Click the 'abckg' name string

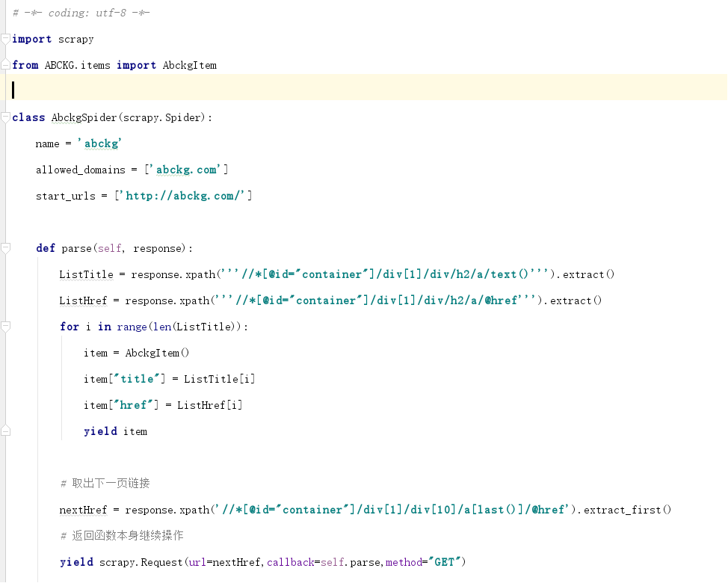[x=100, y=144]
